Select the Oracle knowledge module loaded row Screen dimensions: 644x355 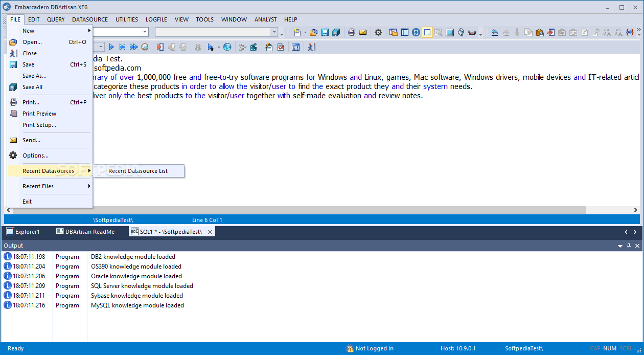pos(322,276)
